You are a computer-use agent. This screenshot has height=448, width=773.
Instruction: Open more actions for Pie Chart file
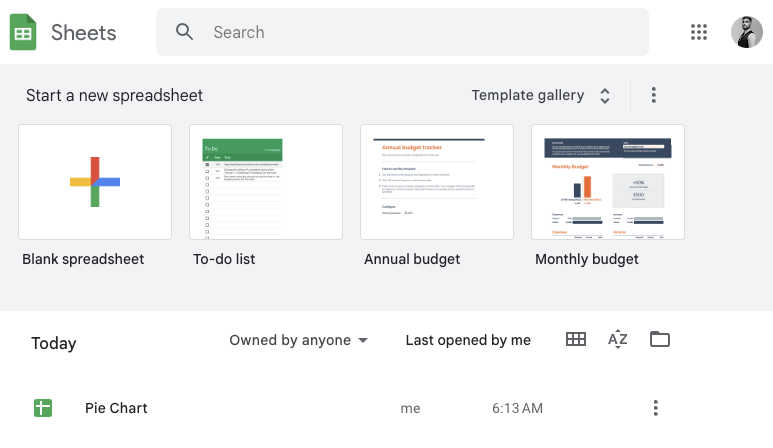(x=655, y=408)
